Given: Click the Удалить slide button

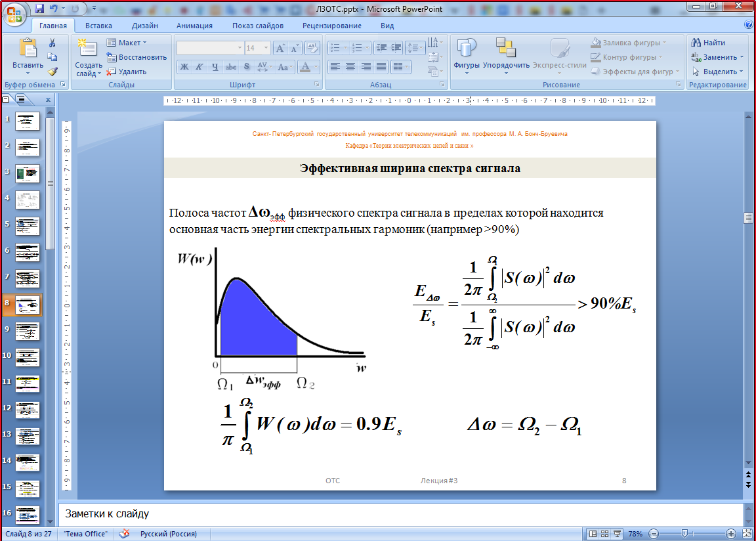Looking at the screenshot, I should [x=127, y=72].
